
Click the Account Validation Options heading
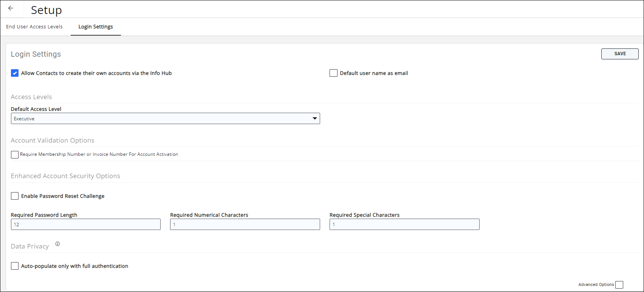(x=53, y=140)
